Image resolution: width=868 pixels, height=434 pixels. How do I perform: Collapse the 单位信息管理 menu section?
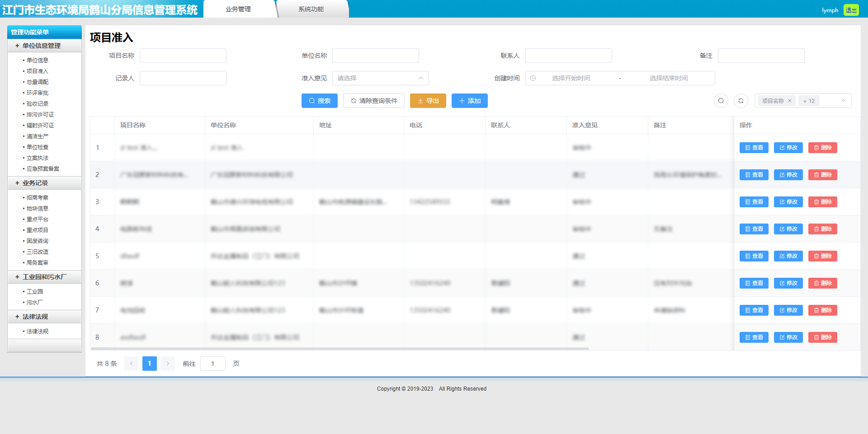point(44,46)
